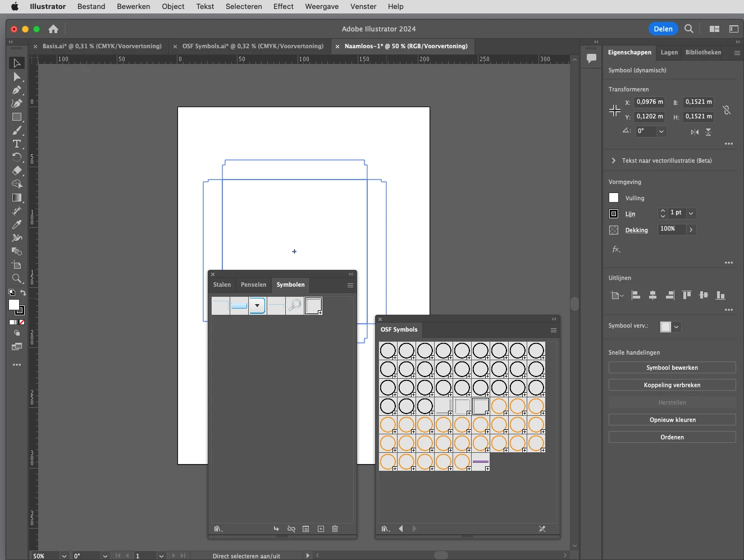Image resolution: width=744 pixels, height=560 pixels.
Task: Open Basis.ai document tab
Action: pos(102,46)
